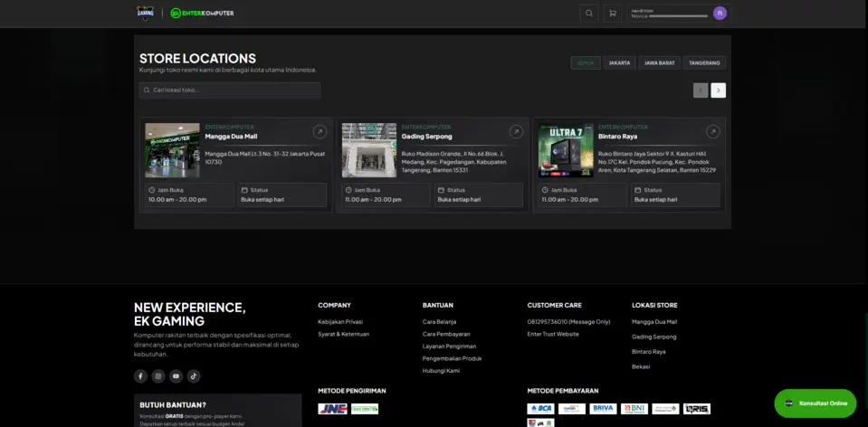Image resolution: width=868 pixels, height=427 pixels.
Task: Open the Instagram social icon
Action: 158,376
